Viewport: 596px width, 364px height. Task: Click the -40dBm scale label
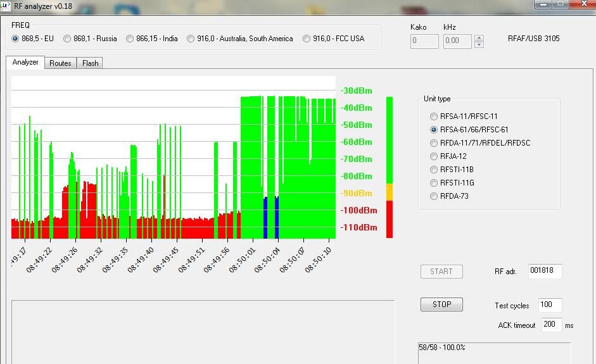click(356, 108)
